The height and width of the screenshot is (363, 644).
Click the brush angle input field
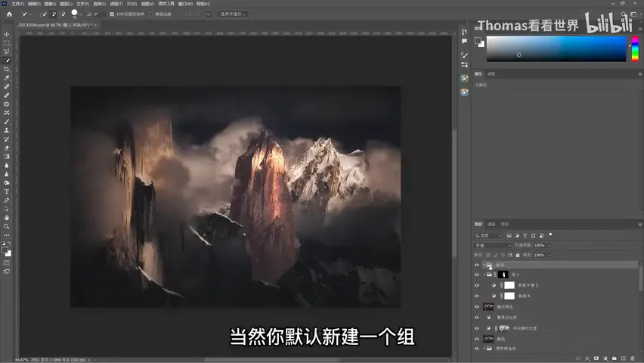click(98, 14)
